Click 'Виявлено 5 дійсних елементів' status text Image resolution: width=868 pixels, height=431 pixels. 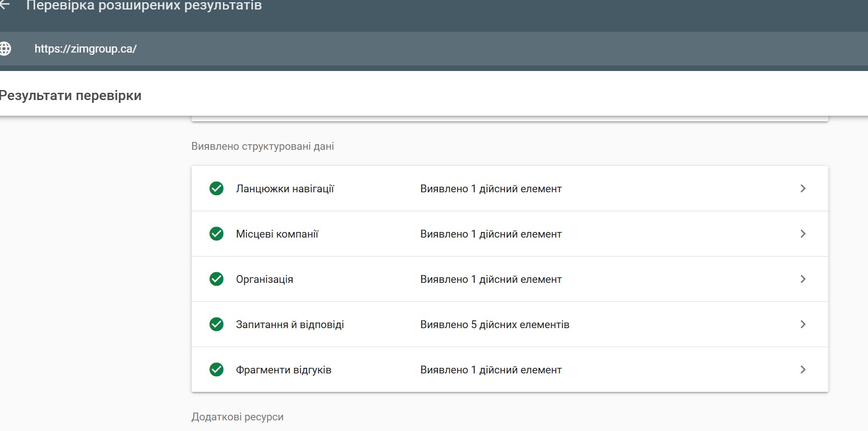pyautogui.click(x=494, y=325)
